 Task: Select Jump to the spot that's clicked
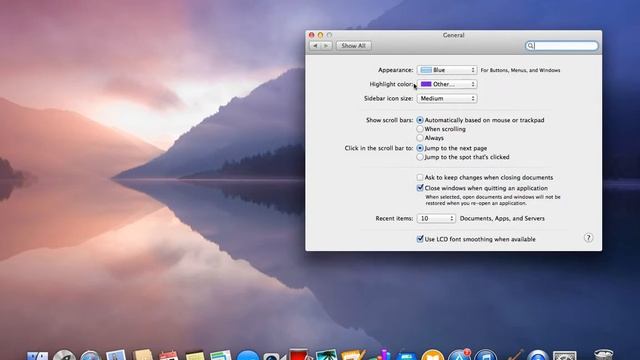click(x=420, y=157)
